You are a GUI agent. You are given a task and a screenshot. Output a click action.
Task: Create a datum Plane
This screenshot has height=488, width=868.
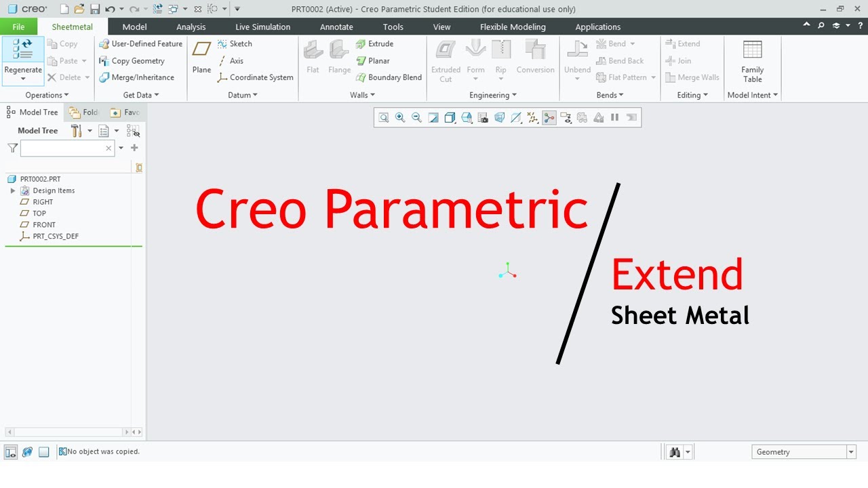point(201,56)
